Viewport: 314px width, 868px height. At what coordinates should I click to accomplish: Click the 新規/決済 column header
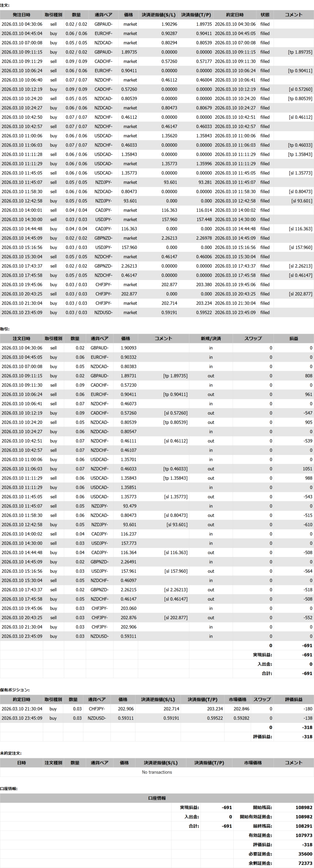pyautogui.click(x=210, y=338)
